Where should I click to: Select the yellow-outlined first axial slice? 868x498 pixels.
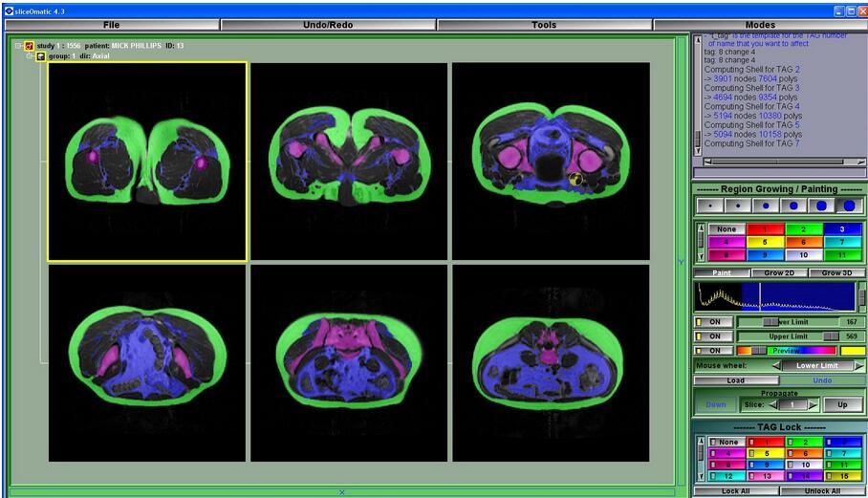(x=146, y=161)
